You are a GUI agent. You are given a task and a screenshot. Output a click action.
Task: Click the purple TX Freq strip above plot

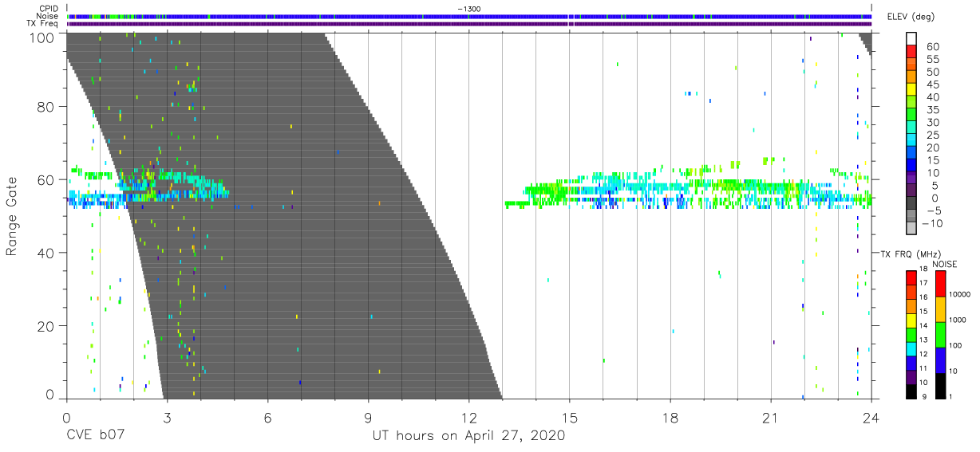click(x=470, y=24)
